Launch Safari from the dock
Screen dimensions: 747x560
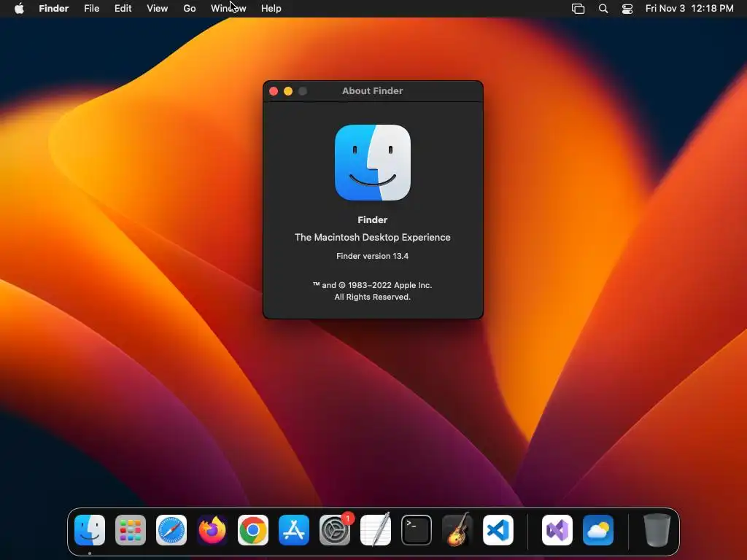click(171, 530)
